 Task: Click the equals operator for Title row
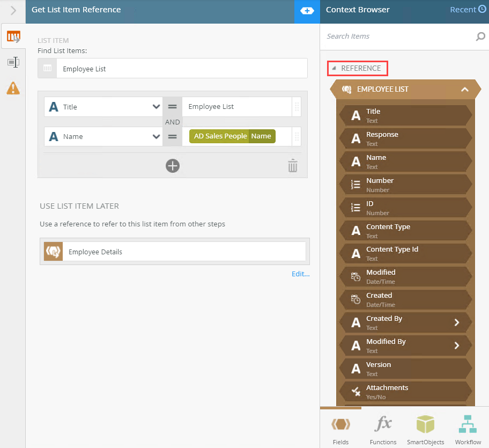(x=173, y=107)
